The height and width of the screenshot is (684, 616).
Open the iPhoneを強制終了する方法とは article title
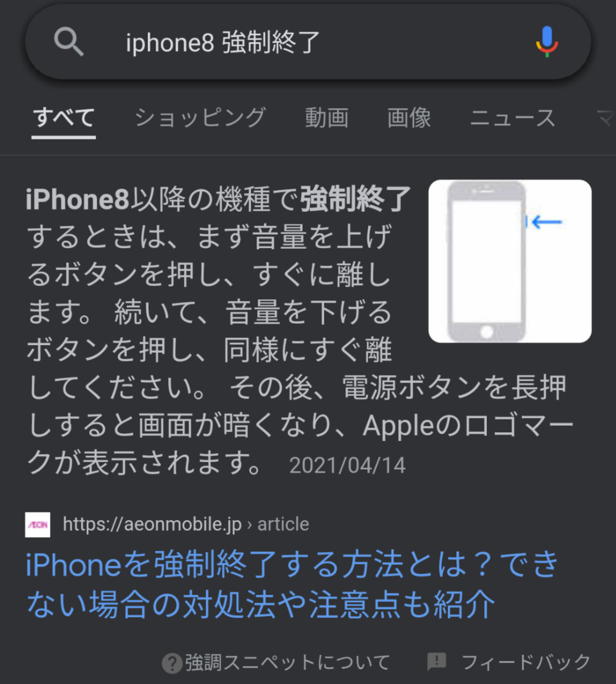[291, 584]
